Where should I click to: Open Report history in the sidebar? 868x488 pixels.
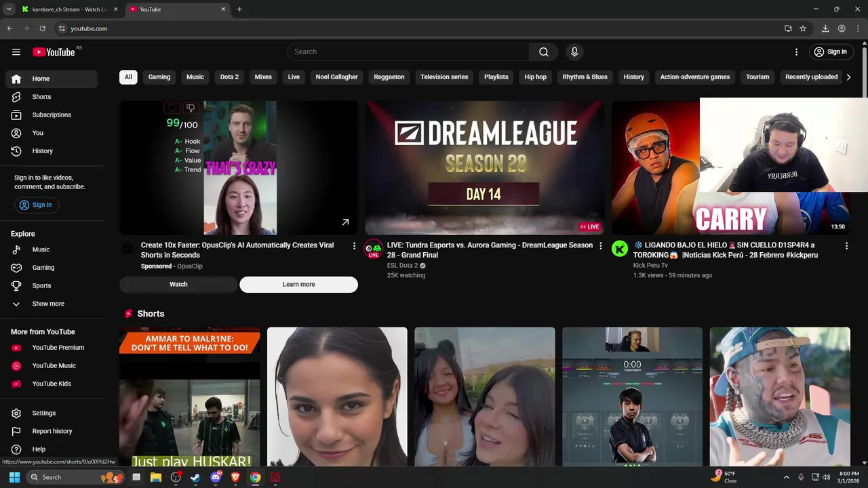pos(52,431)
